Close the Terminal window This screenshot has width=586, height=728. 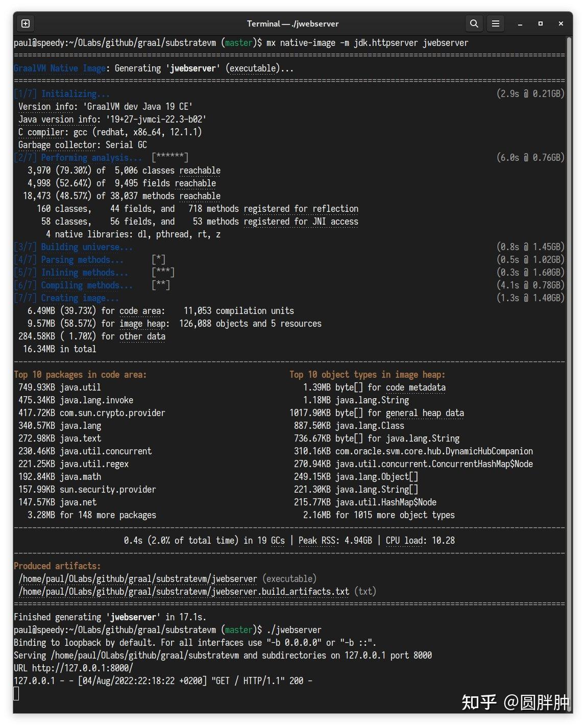(560, 23)
